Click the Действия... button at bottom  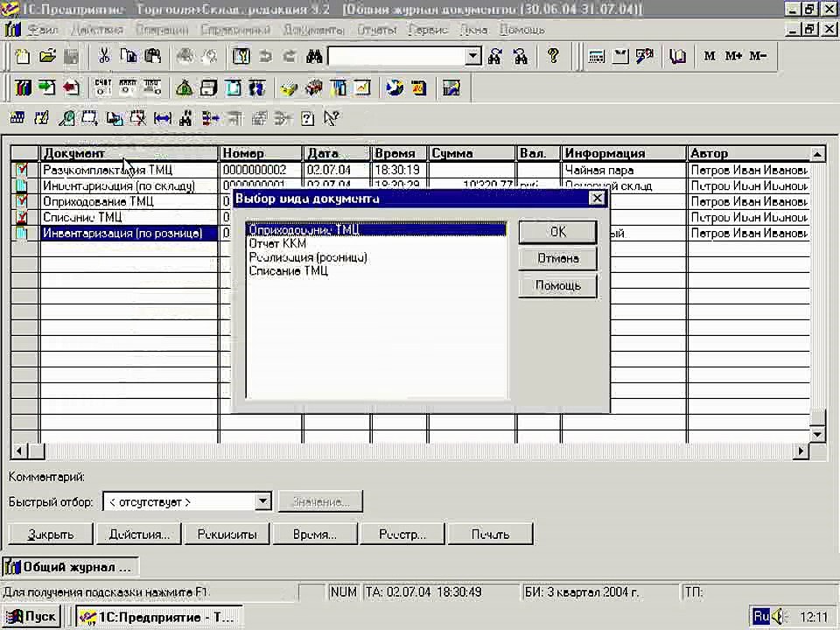click(139, 534)
